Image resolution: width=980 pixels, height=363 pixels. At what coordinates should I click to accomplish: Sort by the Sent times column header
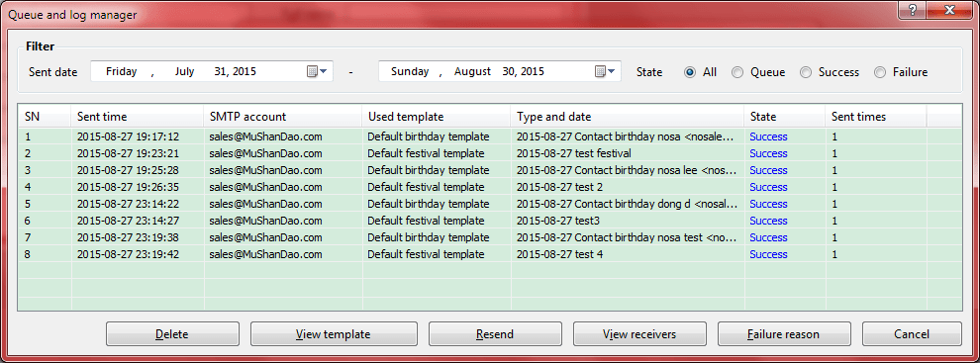[876, 116]
